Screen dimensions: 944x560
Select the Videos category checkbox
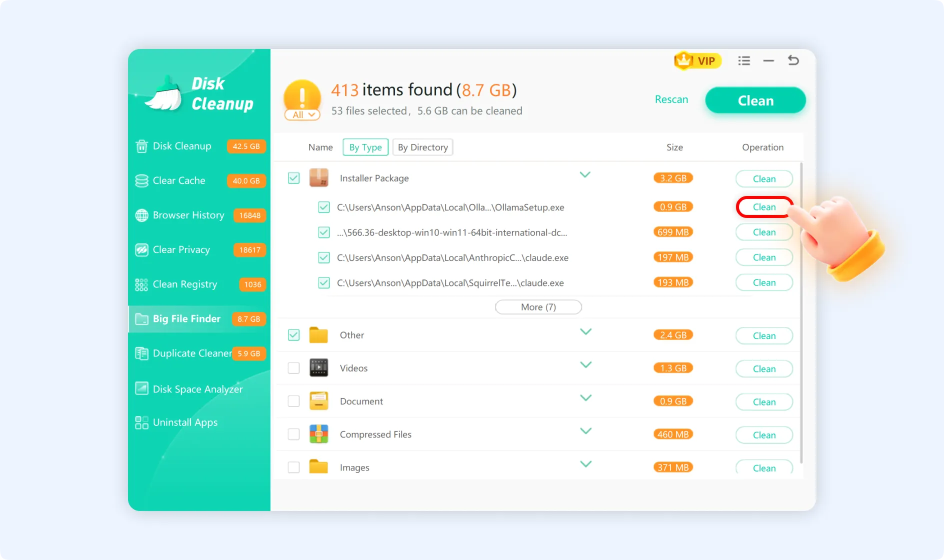[293, 367]
